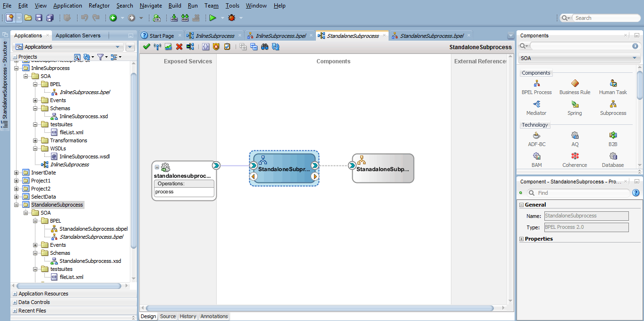This screenshot has width=644, height=321.
Task: Expand the Application Resources panel
Action: pyautogui.click(x=15, y=294)
